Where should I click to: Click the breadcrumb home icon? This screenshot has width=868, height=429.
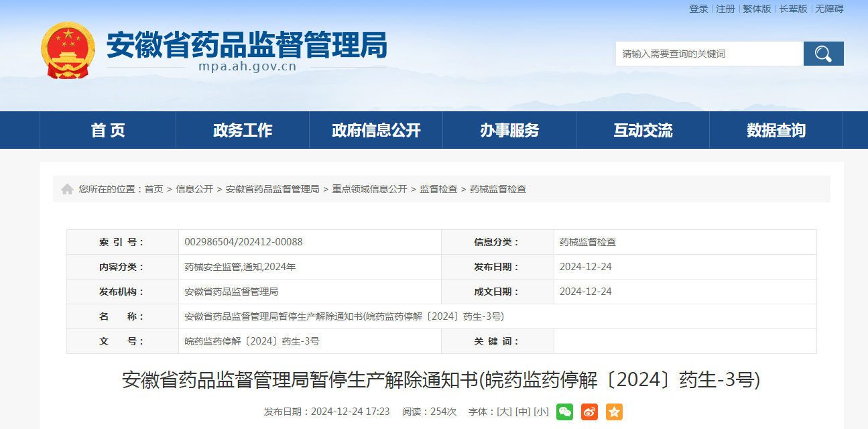(67, 190)
